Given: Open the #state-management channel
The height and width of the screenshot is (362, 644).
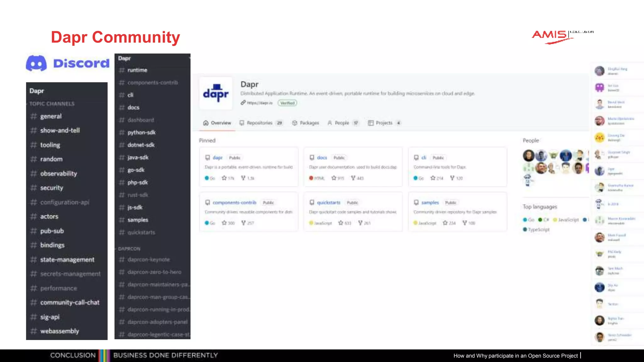Looking at the screenshot, I should pyautogui.click(x=67, y=260).
